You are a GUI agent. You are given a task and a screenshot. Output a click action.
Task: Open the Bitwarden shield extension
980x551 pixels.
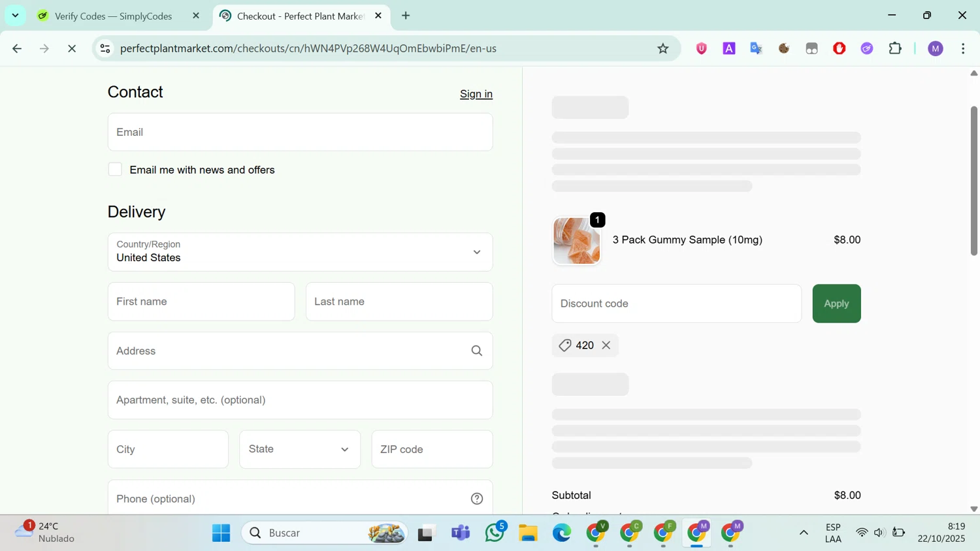click(702, 48)
